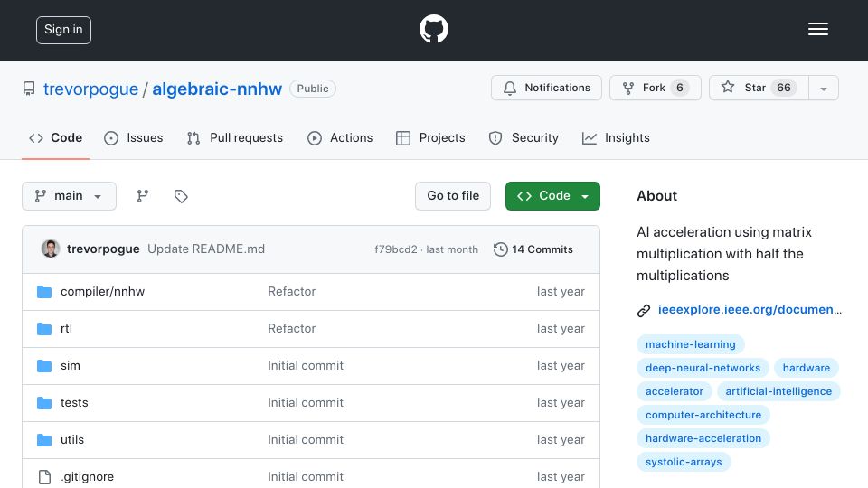Expand the green Code dropdown
Image resolution: width=868 pixels, height=488 pixels.
point(552,196)
